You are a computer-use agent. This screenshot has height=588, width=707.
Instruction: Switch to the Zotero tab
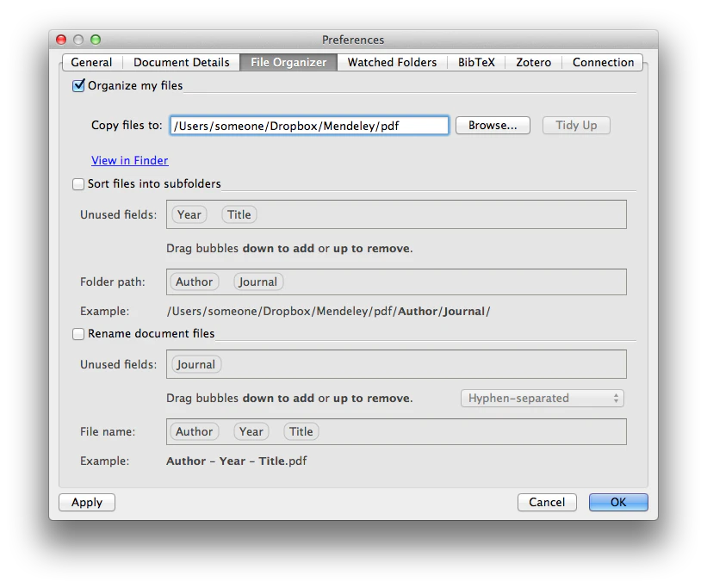(533, 62)
